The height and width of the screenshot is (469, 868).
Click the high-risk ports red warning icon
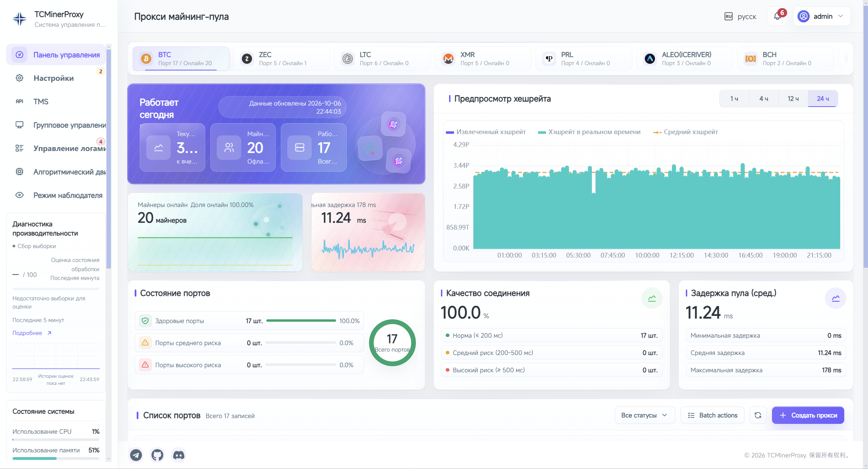tap(145, 365)
